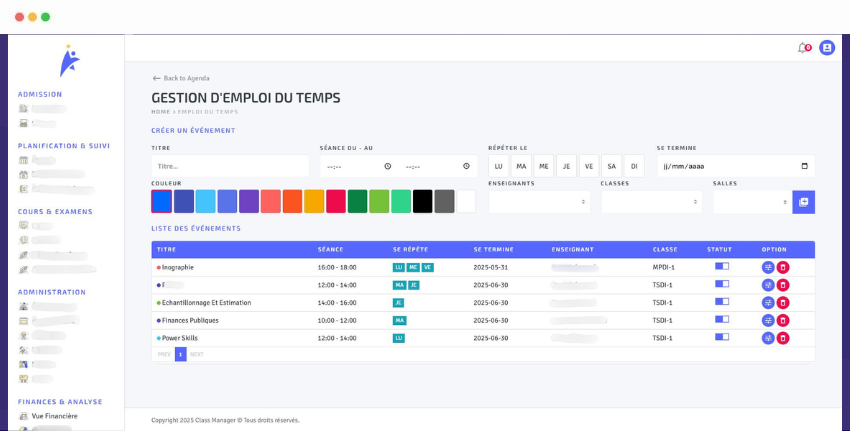The width and height of the screenshot is (850, 431).
Task: Edit the Finances Publiques event
Action: tap(768, 320)
